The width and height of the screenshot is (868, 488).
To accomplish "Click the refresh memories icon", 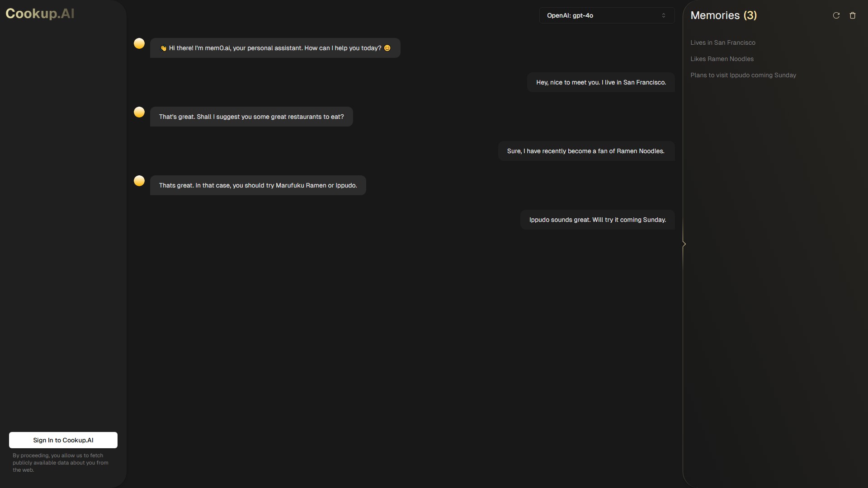I will pyautogui.click(x=836, y=15).
